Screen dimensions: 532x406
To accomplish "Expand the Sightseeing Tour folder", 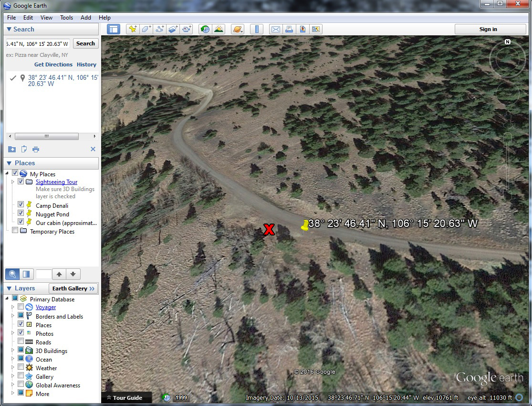I will [x=13, y=182].
